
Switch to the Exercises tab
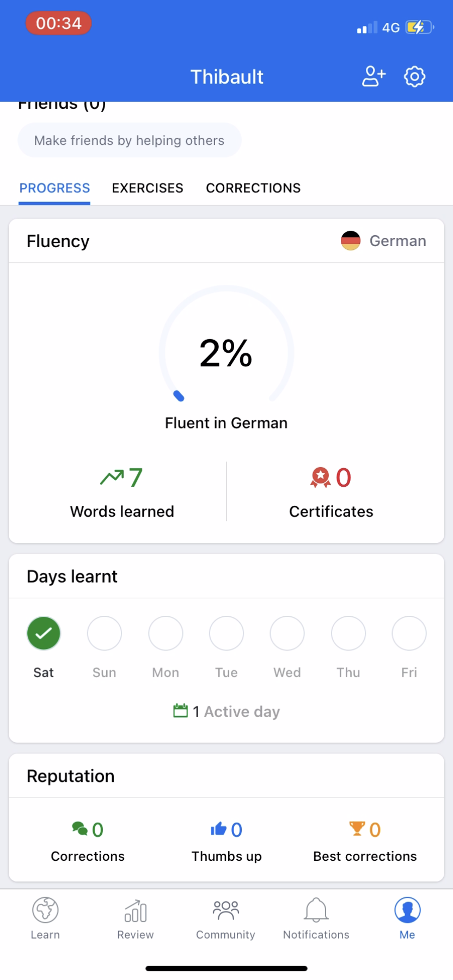pos(148,188)
